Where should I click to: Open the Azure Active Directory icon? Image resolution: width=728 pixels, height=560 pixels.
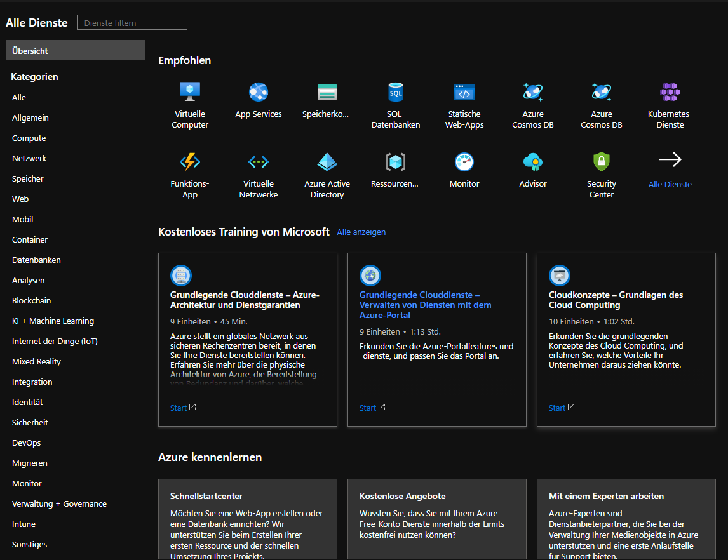(327, 162)
